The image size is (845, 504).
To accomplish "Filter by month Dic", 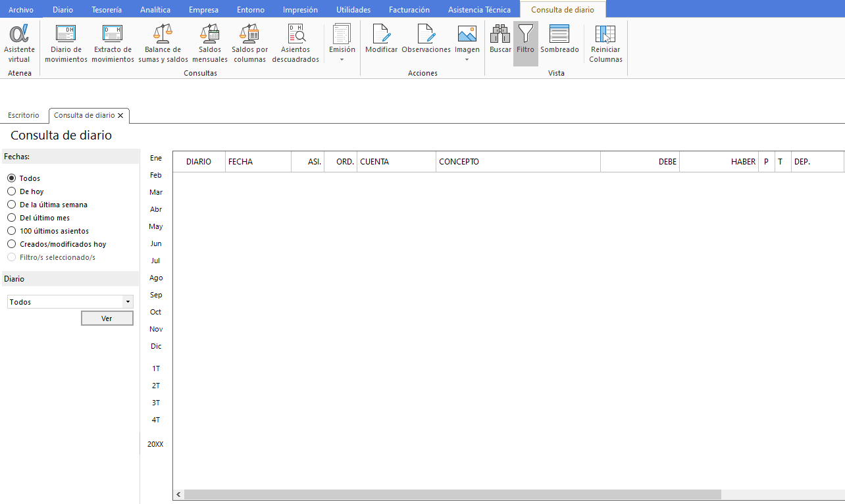I will 156,346.
